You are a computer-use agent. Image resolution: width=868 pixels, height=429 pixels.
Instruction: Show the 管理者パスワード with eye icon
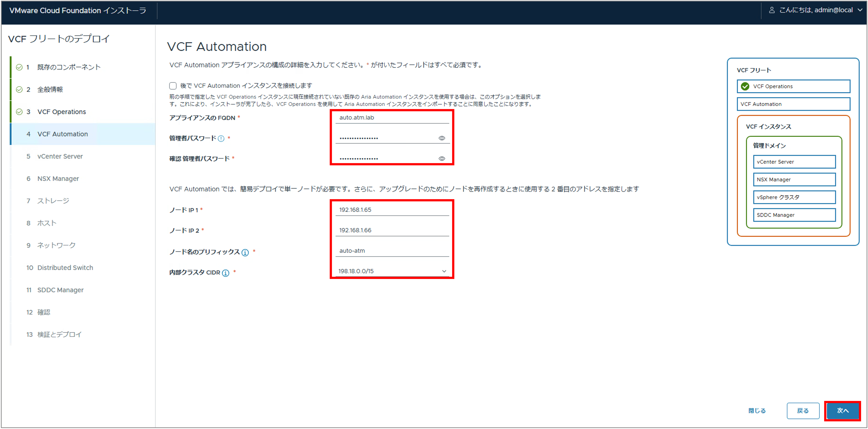click(x=442, y=138)
